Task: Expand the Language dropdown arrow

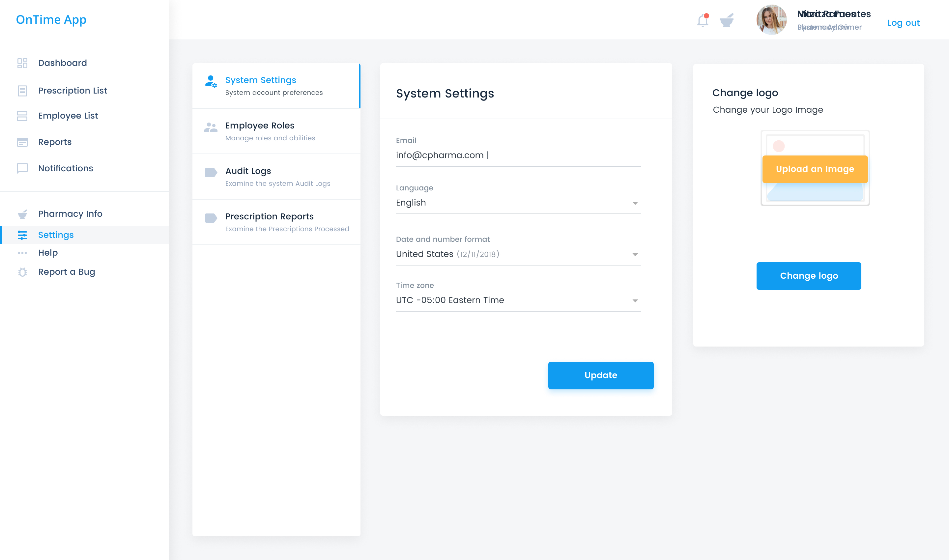Action: pyautogui.click(x=635, y=203)
